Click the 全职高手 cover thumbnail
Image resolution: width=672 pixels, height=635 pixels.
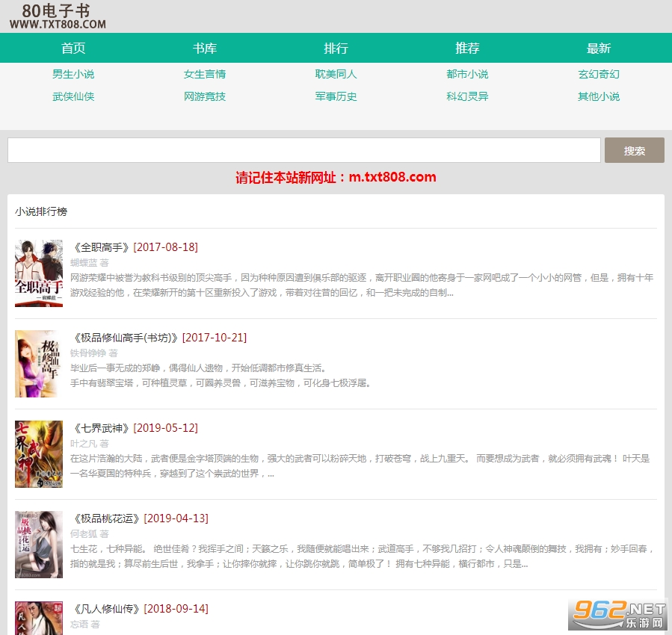[x=39, y=273]
